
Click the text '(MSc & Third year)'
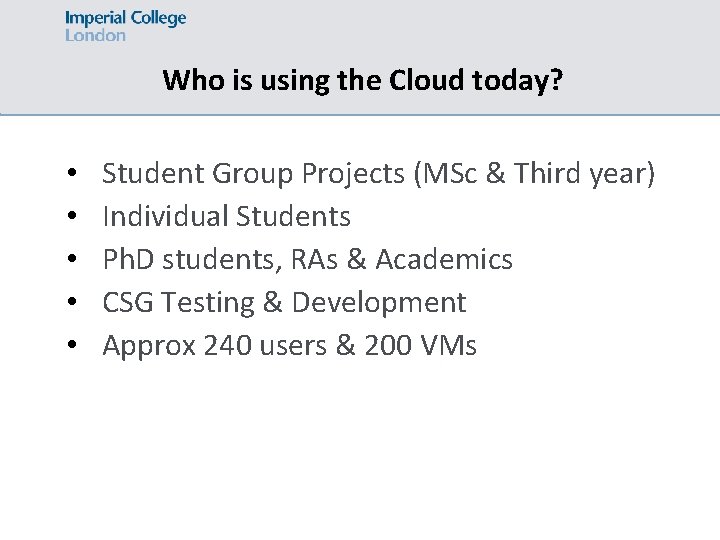click(534, 174)
